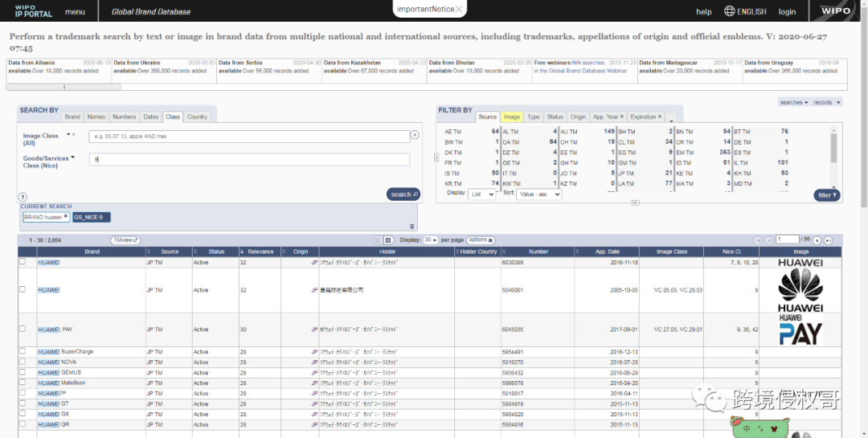Sort table by Holder Country column

[x=476, y=252]
